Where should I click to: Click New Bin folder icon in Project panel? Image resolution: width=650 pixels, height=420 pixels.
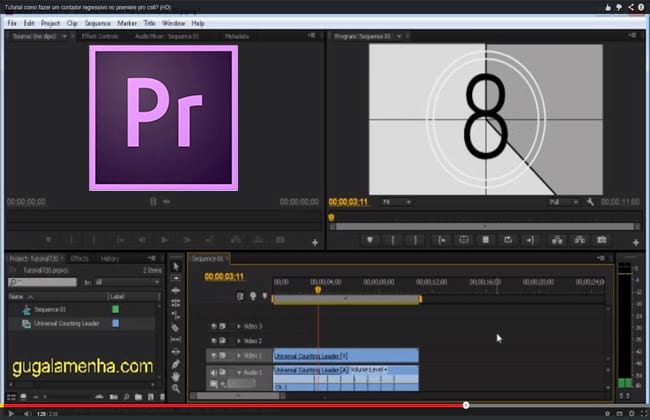click(138, 397)
